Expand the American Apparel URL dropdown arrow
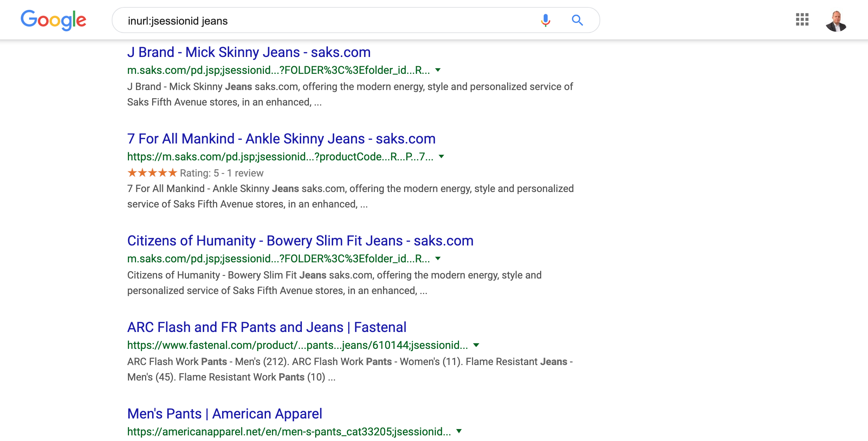Image resolution: width=868 pixels, height=441 pixels. coord(459,431)
